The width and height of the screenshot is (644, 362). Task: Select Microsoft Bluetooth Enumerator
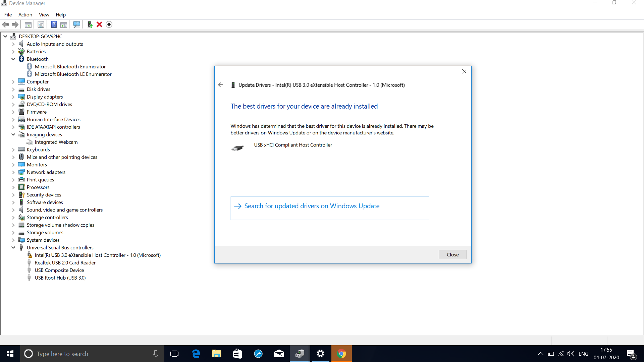point(70,67)
